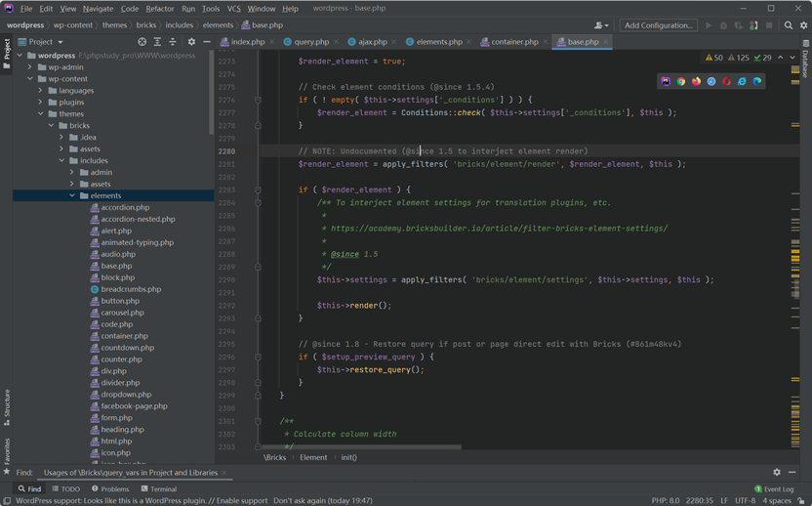
Task: Hide the Find tool window
Action: pyautogui.click(x=792, y=472)
